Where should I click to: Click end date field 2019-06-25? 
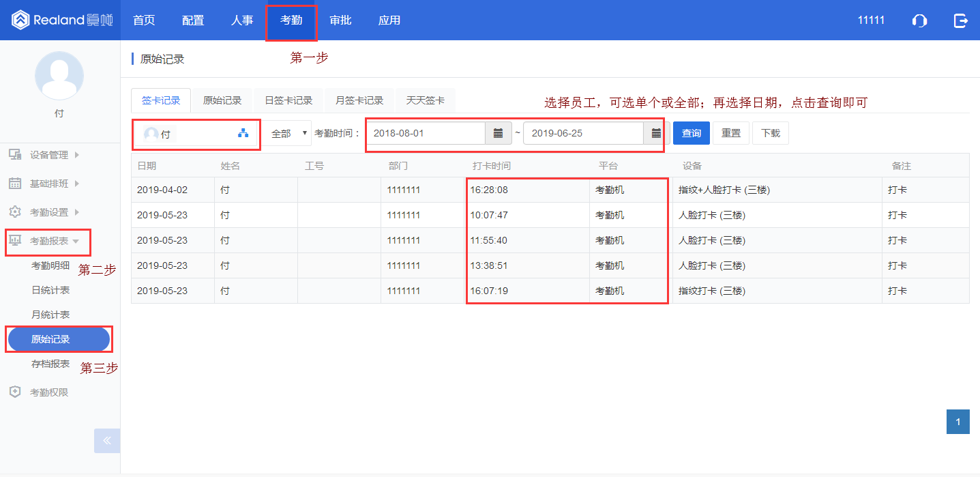click(x=584, y=133)
